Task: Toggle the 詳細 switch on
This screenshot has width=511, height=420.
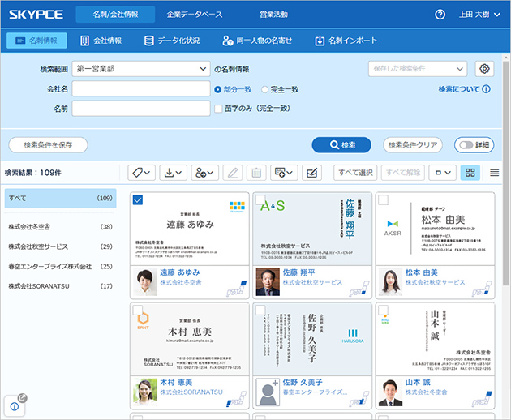Action: (x=474, y=144)
